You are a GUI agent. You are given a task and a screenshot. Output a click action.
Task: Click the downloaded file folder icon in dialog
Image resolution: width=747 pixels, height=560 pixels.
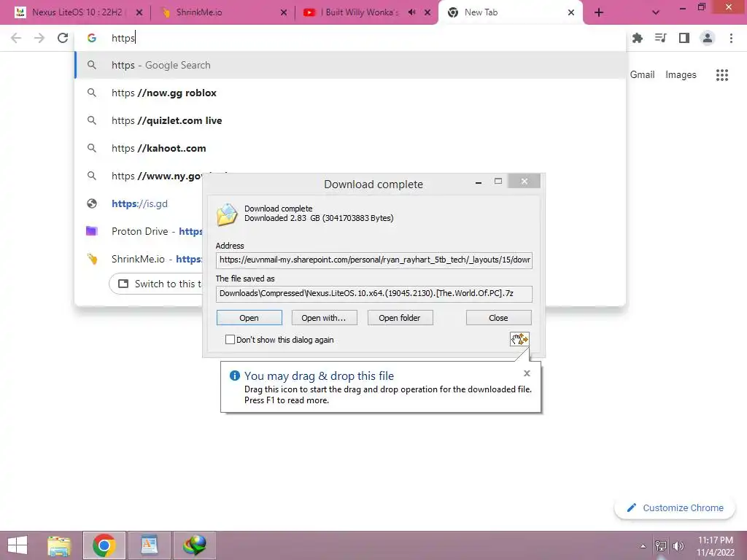point(228,214)
